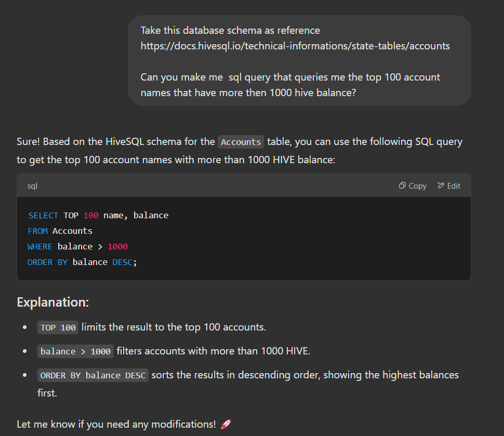Click the DESC keyword in the last query line

122,262
